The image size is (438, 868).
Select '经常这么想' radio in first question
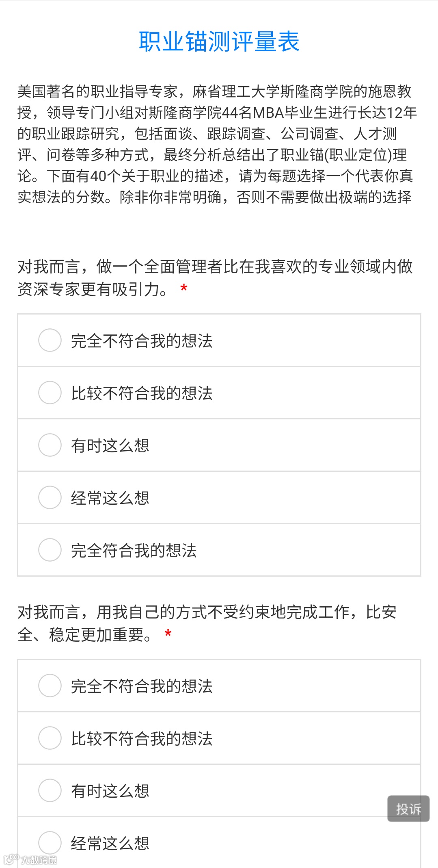[50, 497]
